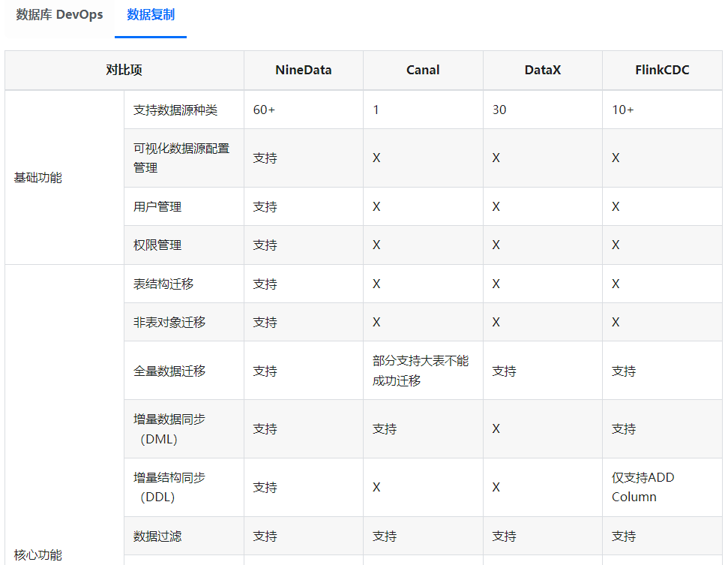Click the 数据过滤 row label
728x565 pixels.
point(157,536)
